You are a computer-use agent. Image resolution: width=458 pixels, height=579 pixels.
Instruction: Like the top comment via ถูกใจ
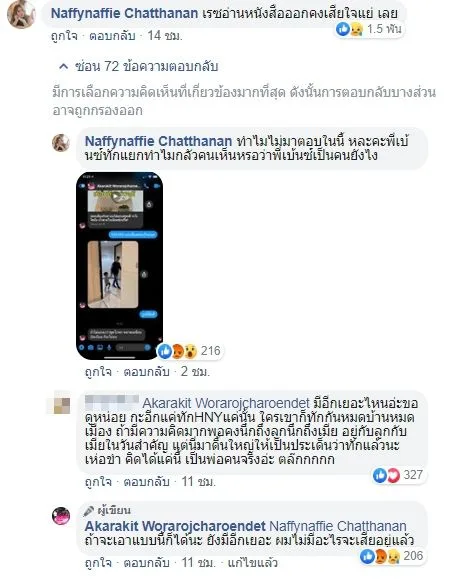tap(64, 36)
